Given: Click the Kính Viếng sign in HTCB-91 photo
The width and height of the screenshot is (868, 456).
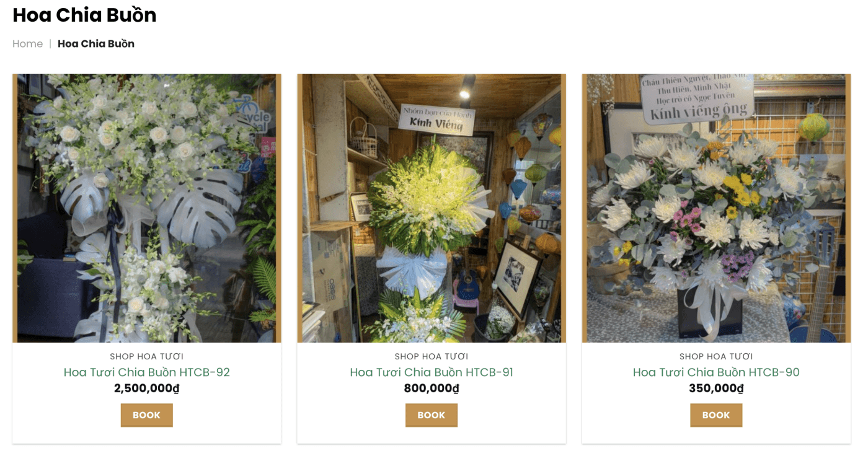Looking at the screenshot, I should click(x=437, y=119).
